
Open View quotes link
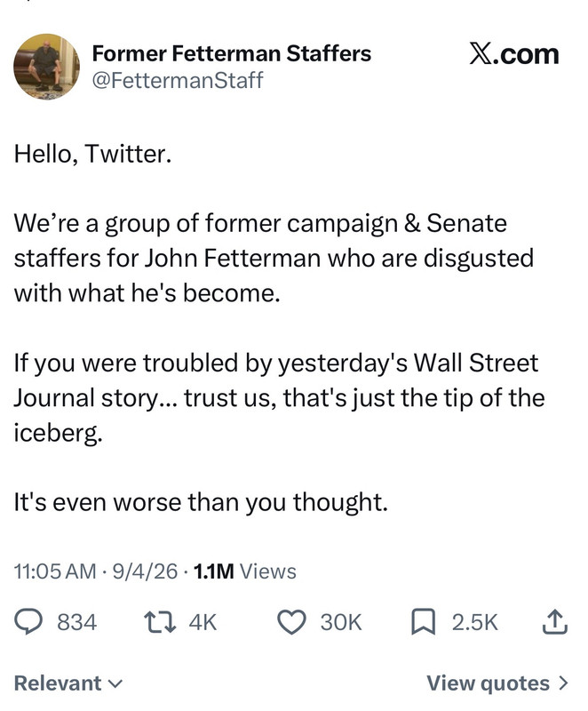pyautogui.click(x=497, y=683)
